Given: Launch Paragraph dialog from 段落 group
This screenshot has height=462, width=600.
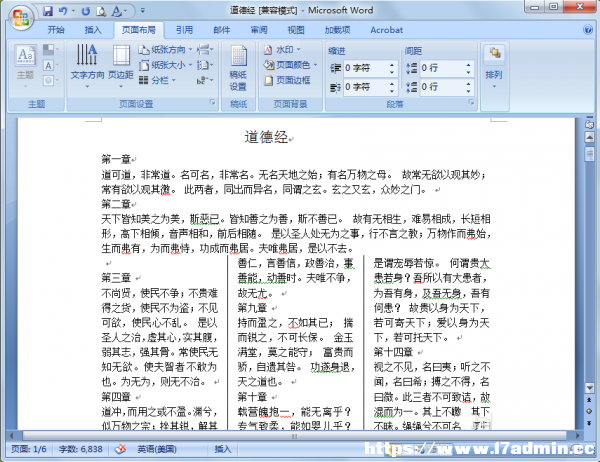Looking at the screenshot, I should 471,103.
